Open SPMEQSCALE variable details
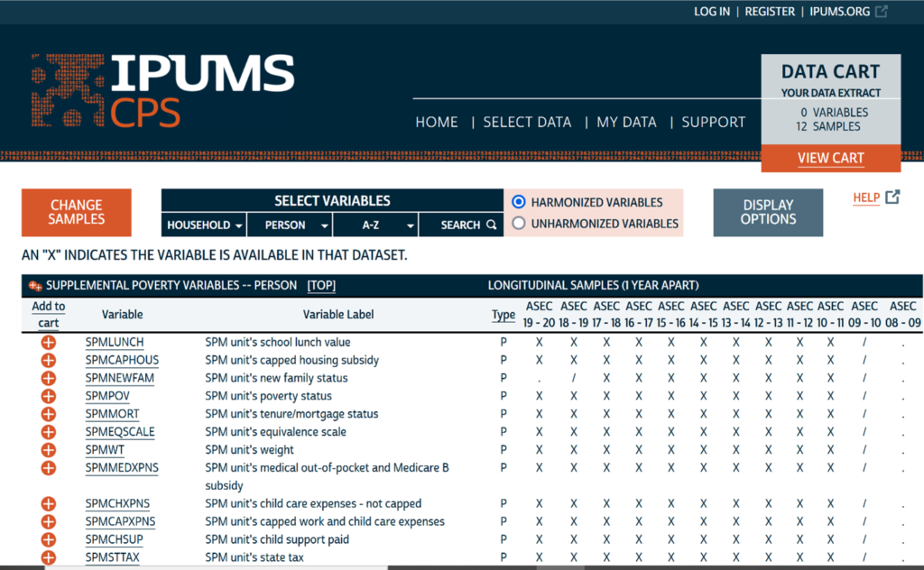924x570 pixels. [120, 432]
